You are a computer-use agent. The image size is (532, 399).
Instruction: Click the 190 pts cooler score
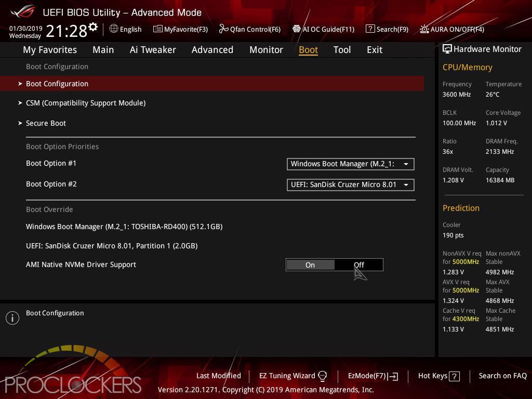pyautogui.click(x=453, y=235)
